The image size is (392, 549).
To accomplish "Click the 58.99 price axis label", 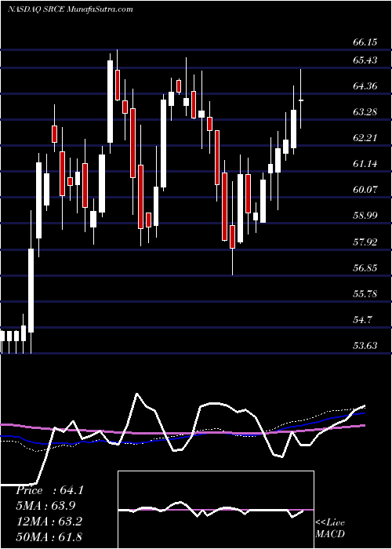I will pyautogui.click(x=365, y=216).
